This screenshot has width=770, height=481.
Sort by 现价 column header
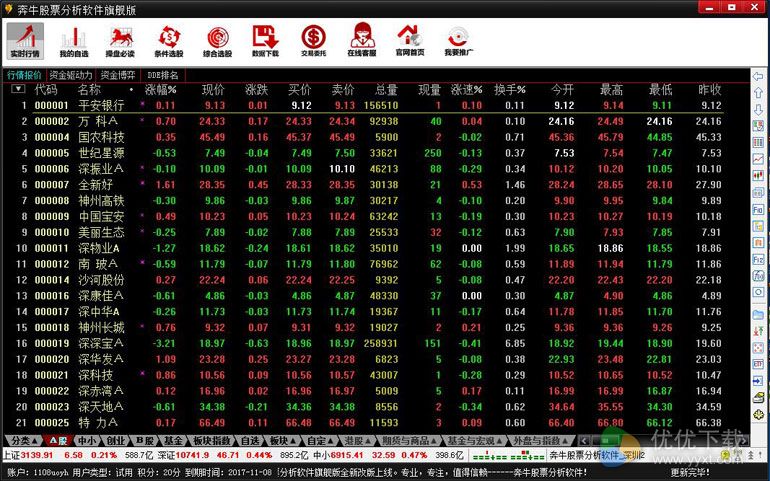pos(213,89)
